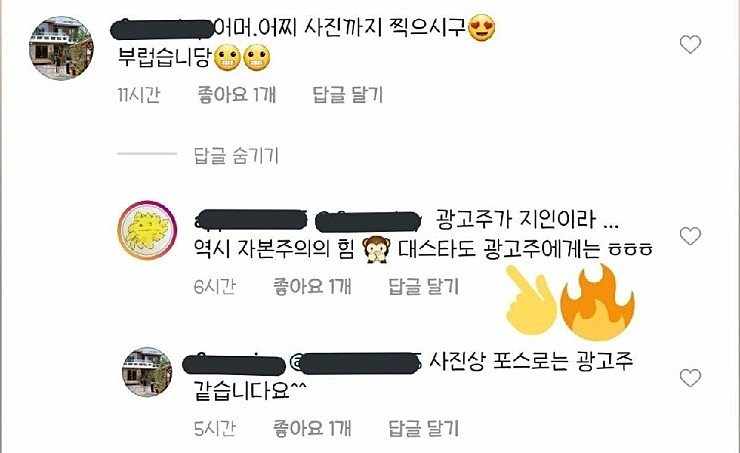740x453 pixels.
Task: Collapse replies with 답글 숨기기
Action: tap(236, 156)
